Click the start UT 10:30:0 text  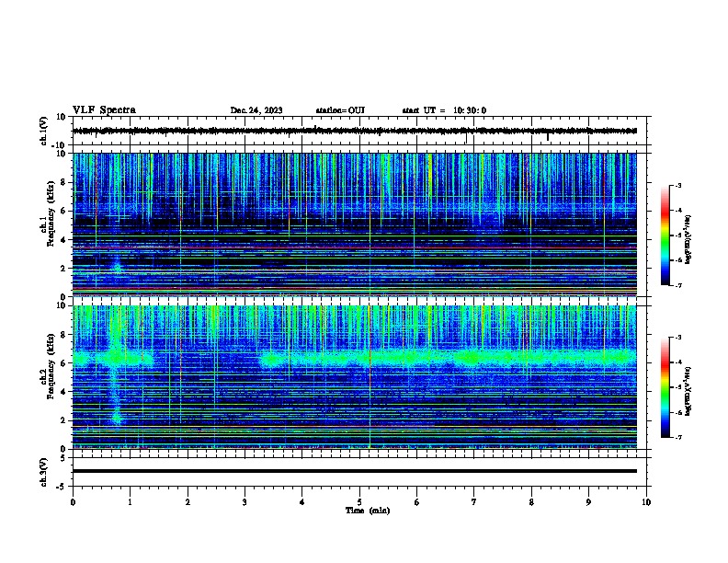click(x=444, y=110)
